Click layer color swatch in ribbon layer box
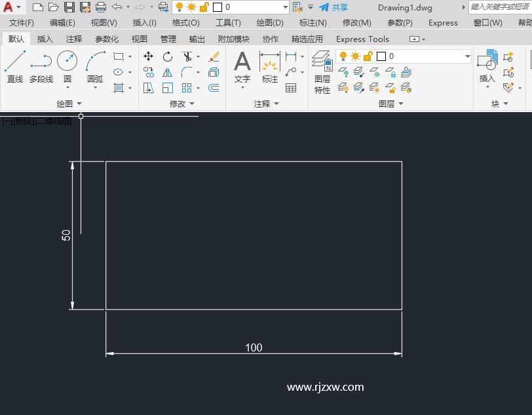Image resolution: width=532 pixels, height=415 pixels. coord(381,56)
